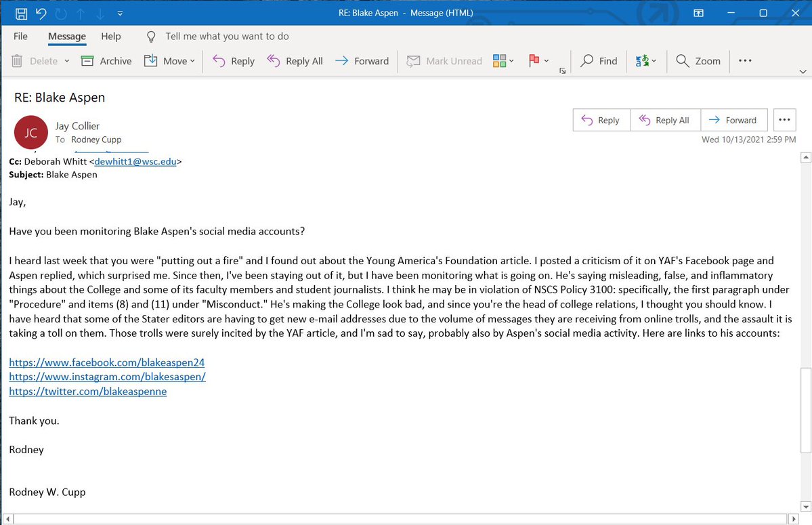Click the Translate icon
The width and height of the screenshot is (812, 525).
642,61
